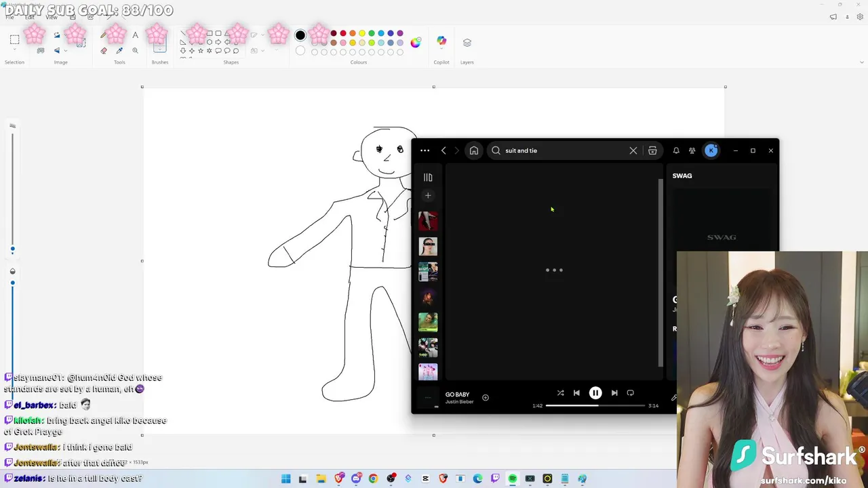Viewport: 868px width, 488px height.
Task: Open Spotify Friend Activity icon
Action: click(x=692, y=150)
